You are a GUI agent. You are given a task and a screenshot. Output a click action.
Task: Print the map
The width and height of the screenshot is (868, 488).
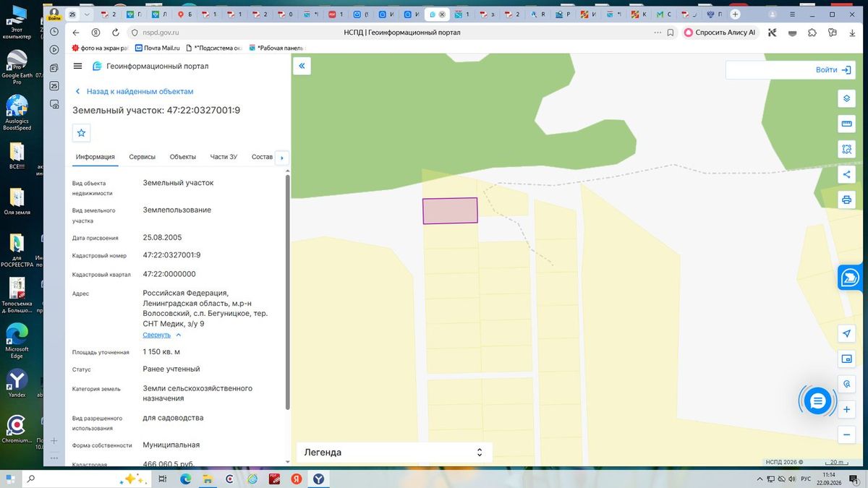846,200
